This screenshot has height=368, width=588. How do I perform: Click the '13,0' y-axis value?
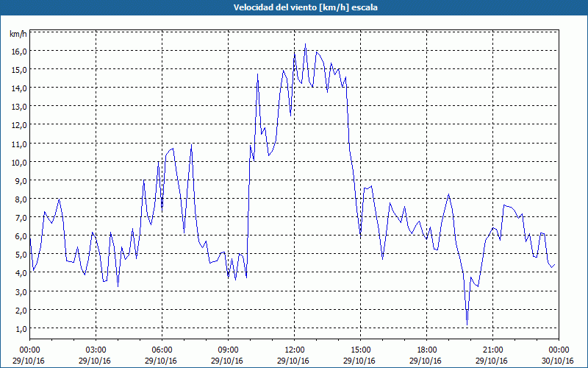(19, 107)
